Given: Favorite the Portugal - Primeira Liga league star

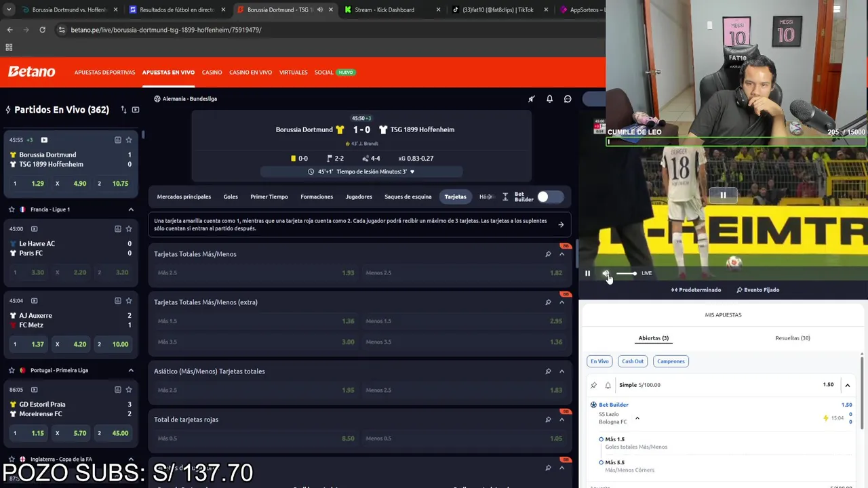Looking at the screenshot, I should coord(12,370).
